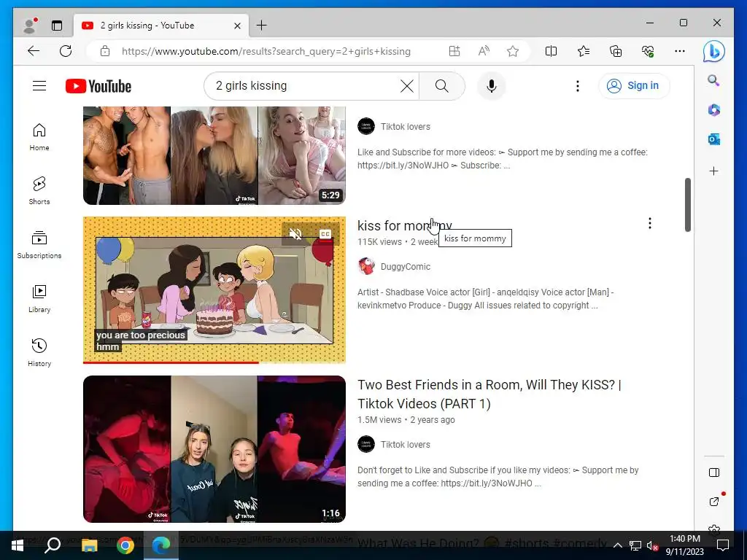
Task: Open the notification center
Action: pyautogui.click(x=723, y=545)
